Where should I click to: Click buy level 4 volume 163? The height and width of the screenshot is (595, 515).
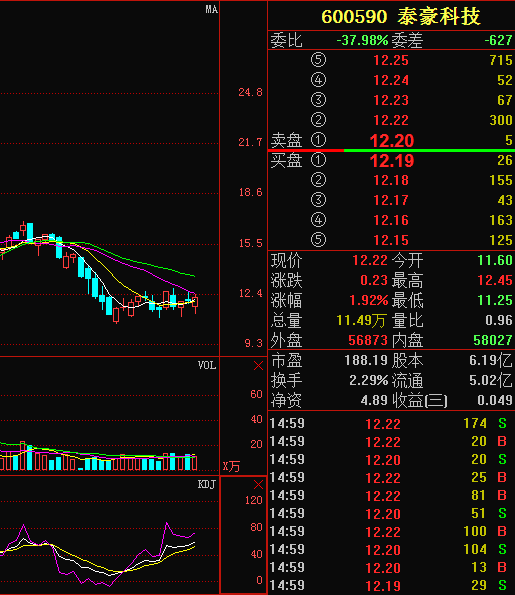tap(501, 220)
